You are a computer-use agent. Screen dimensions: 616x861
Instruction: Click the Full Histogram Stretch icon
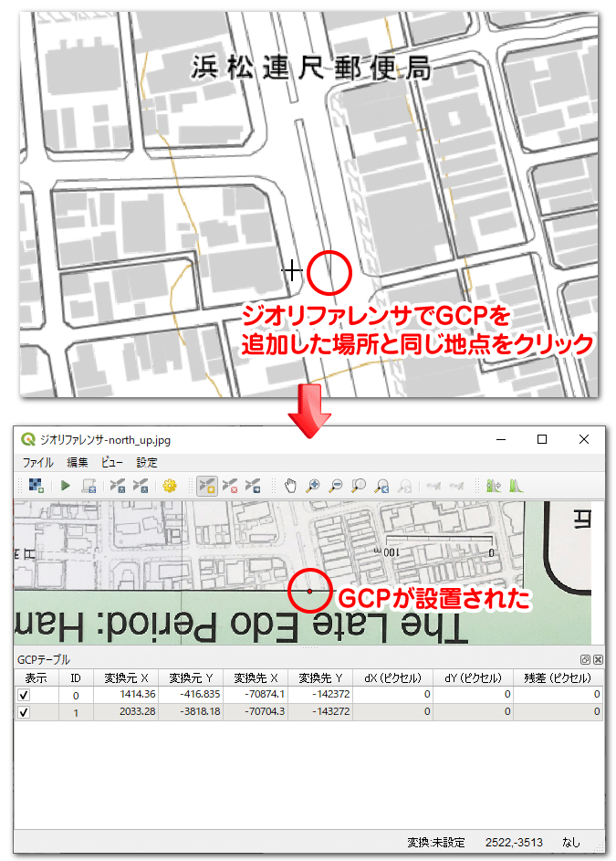(x=494, y=486)
